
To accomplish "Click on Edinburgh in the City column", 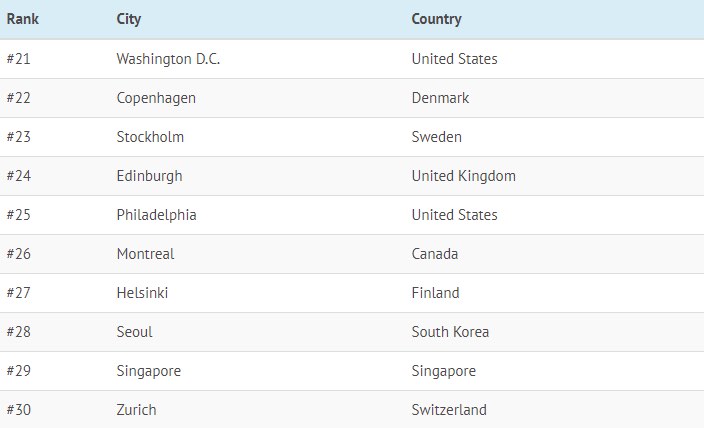I will pyautogui.click(x=150, y=176).
